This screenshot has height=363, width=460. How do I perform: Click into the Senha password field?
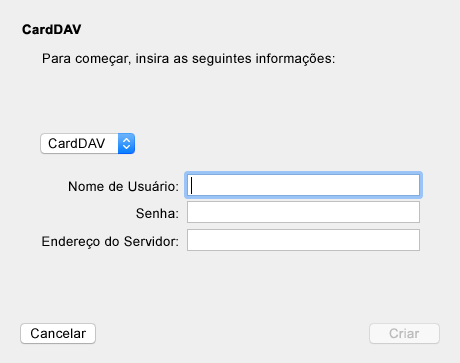click(303, 212)
